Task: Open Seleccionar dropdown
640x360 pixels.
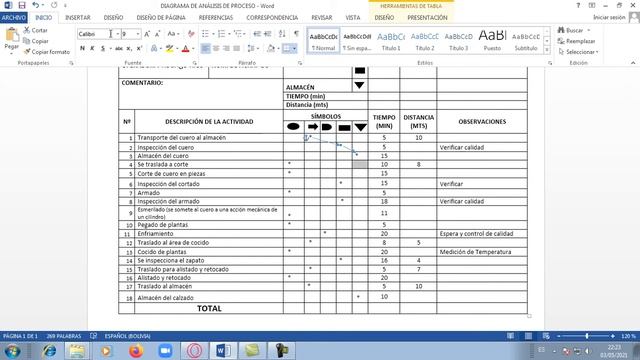Action: [x=578, y=52]
